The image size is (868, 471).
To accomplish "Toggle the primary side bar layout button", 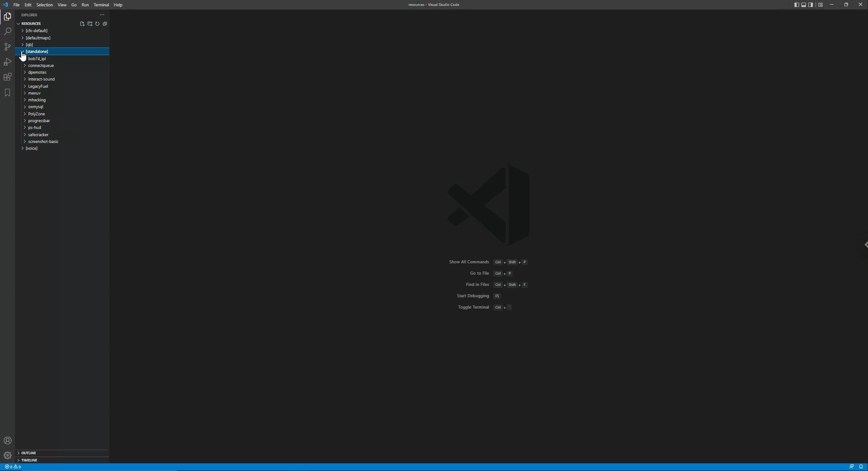I will coord(797,5).
